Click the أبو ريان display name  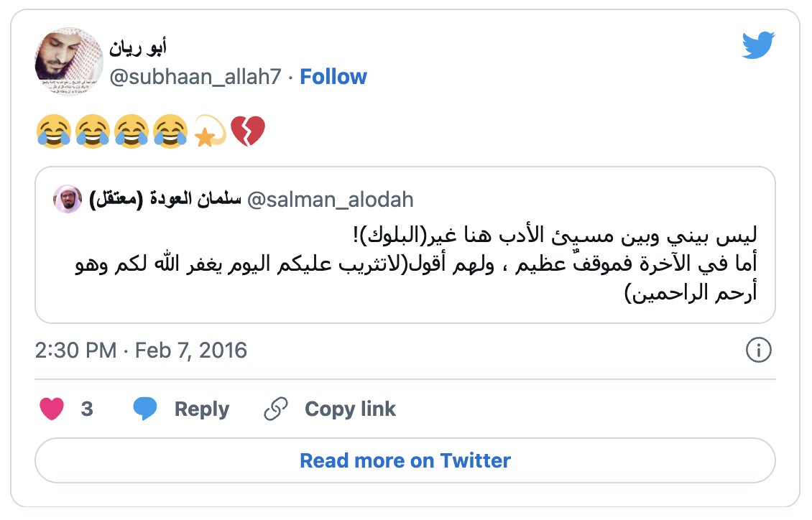point(138,48)
